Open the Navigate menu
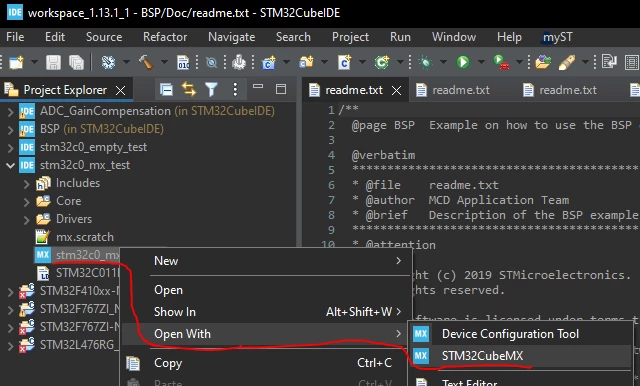 231,37
